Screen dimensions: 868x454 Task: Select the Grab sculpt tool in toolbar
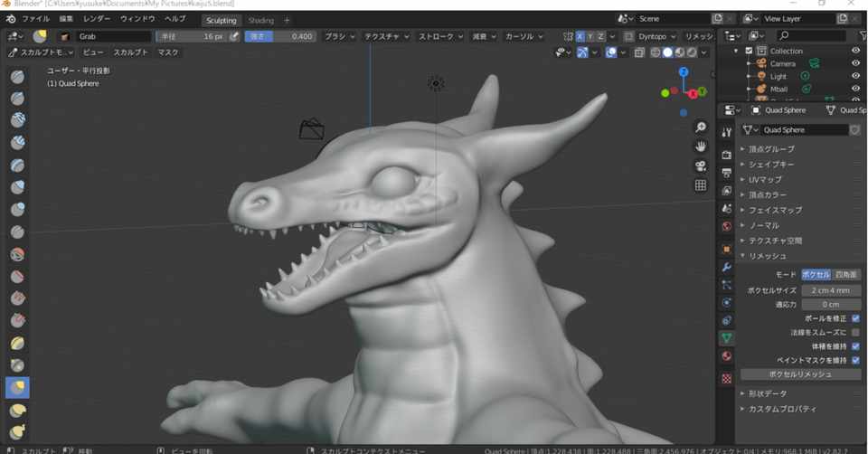[x=17, y=388]
